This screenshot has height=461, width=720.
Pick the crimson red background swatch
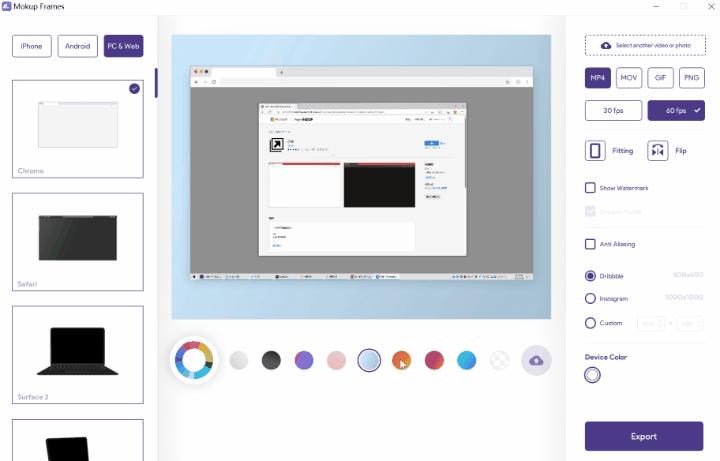(434, 360)
